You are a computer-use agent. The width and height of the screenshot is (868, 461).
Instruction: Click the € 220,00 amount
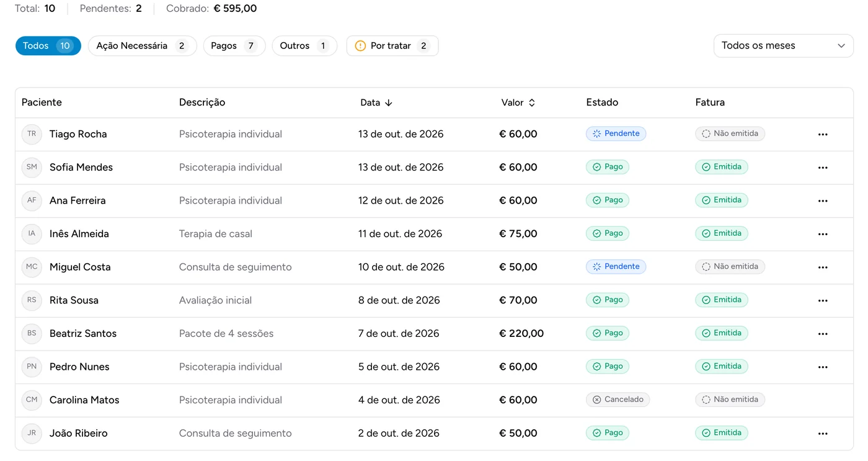point(521,333)
